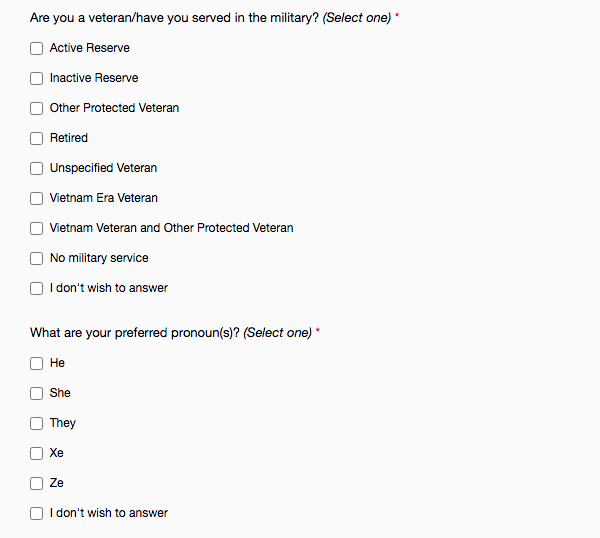Select pronoun question's I don't wish to answer
This screenshot has height=538, width=600.
(36, 514)
